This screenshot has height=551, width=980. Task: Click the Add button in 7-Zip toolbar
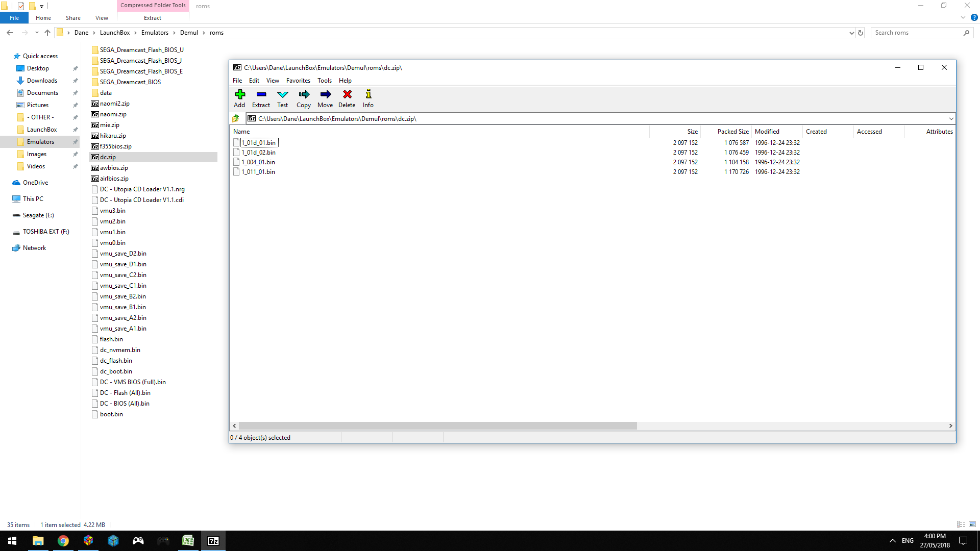pos(239,98)
